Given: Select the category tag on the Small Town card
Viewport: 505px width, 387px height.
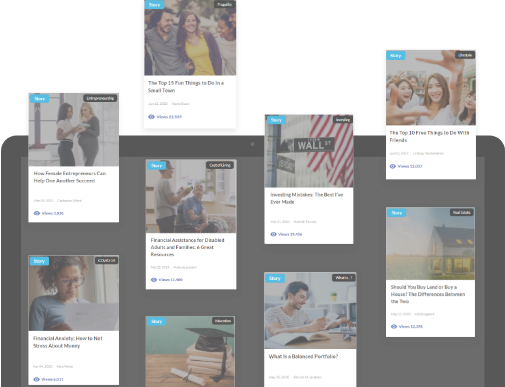Looking at the screenshot, I should [x=225, y=5].
